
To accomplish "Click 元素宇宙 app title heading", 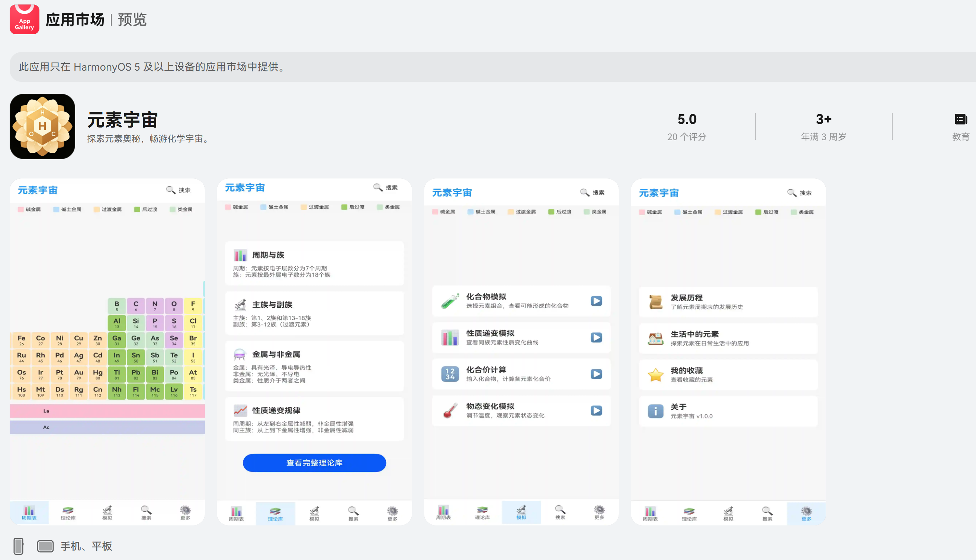I will (x=122, y=120).
